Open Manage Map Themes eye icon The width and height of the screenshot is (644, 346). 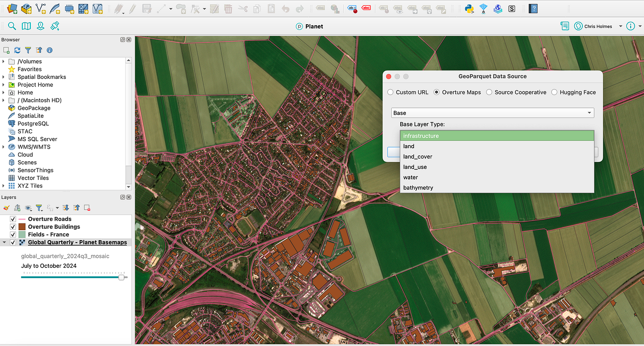[28, 207]
